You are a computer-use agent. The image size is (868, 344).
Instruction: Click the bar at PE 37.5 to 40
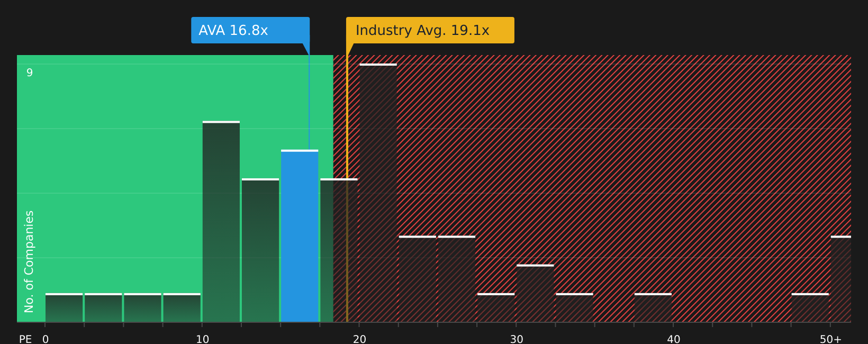[x=653, y=307]
